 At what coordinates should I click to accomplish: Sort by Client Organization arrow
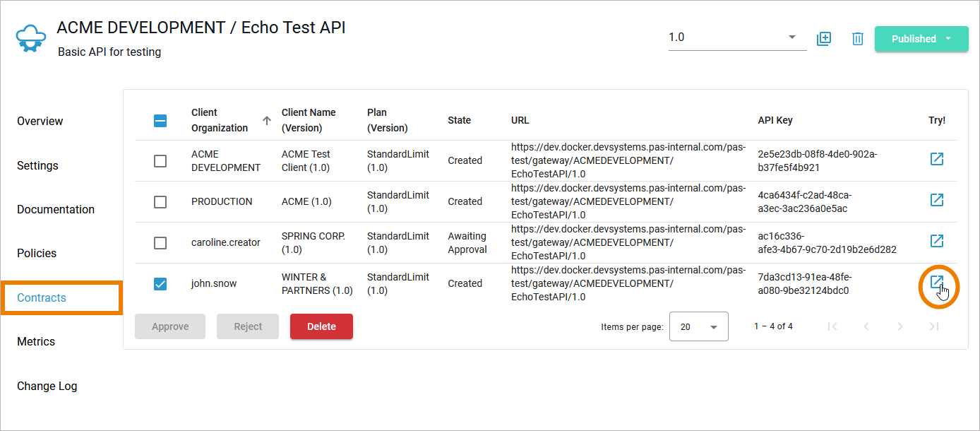(x=267, y=121)
